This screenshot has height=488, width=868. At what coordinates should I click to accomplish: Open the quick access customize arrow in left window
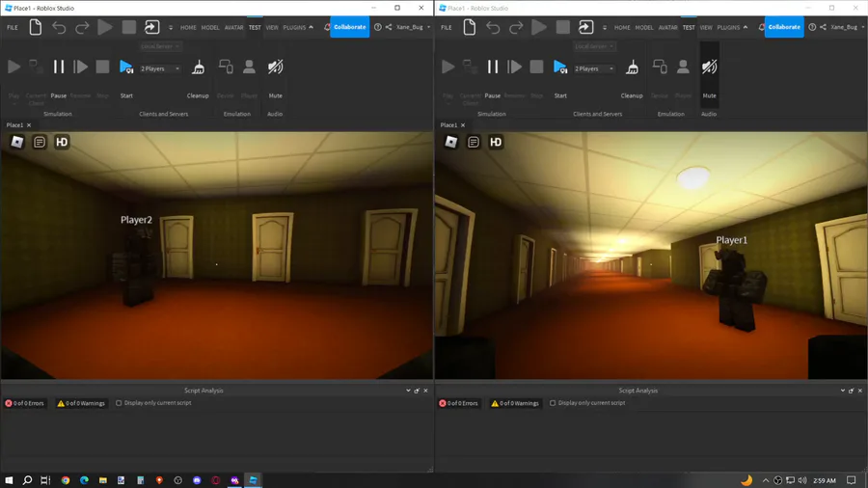[171, 28]
